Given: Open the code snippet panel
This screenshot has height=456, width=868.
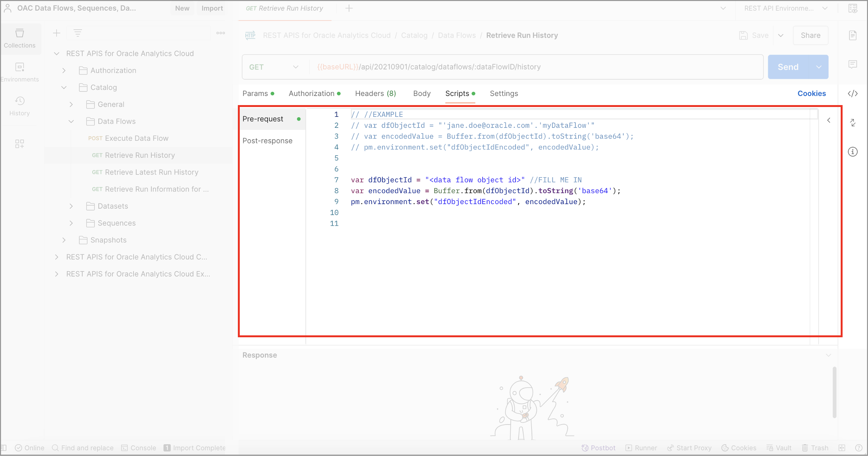Looking at the screenshot, I should click(852, 93).
